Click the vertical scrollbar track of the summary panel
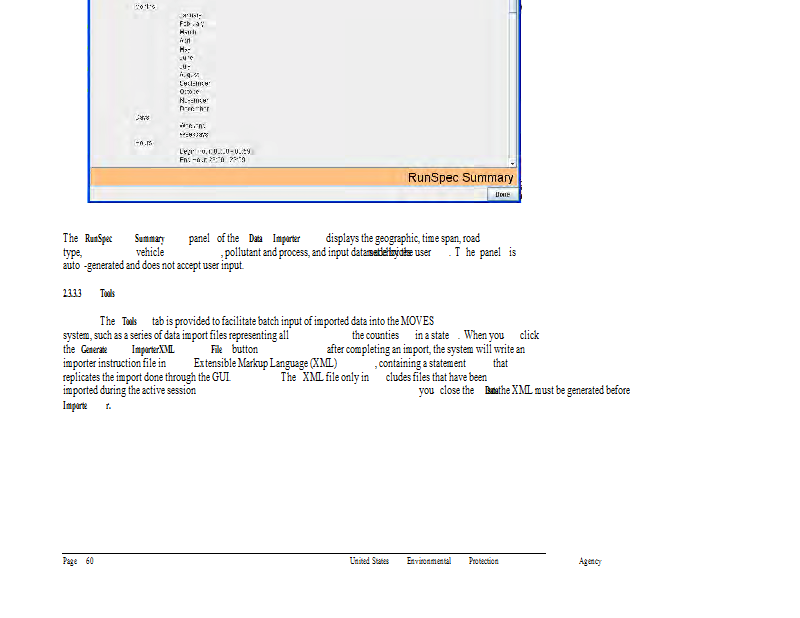The image size is (800, 618). 513,80
